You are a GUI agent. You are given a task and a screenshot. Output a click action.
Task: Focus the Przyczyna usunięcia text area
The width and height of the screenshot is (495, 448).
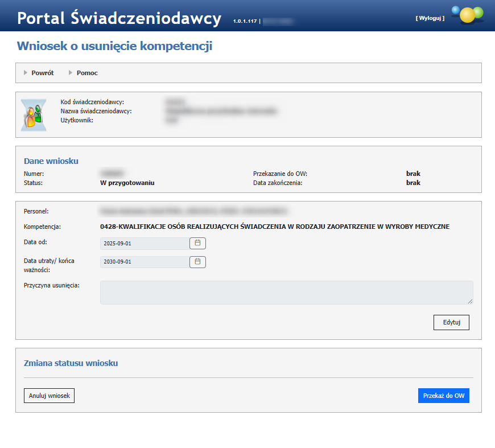286,292
